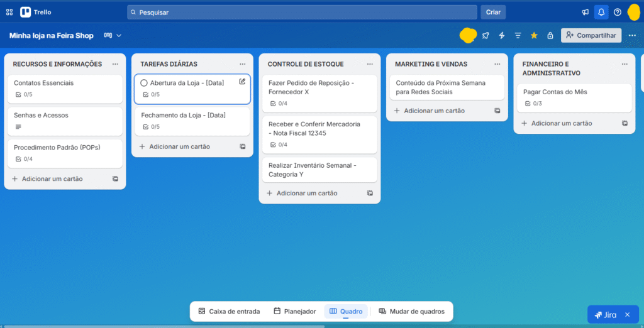Click the edit pencil on Abertura da Loja
Image resolution: width=644 pixels, height=328 pixels.
click(242, 81)
